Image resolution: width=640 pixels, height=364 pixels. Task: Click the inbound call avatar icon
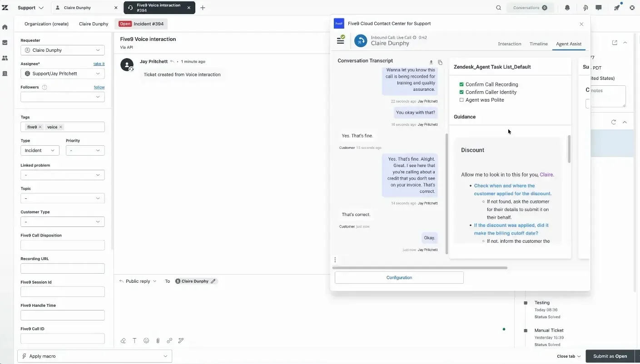(x=361, y=41)
